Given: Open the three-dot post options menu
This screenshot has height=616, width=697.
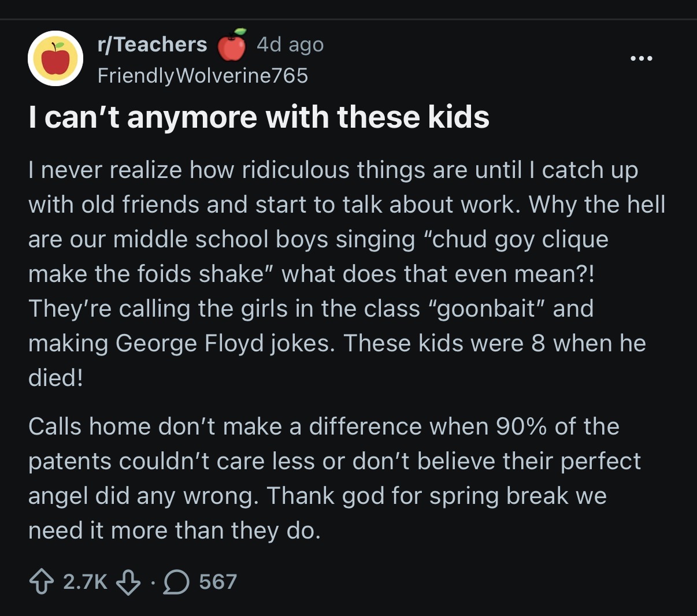Looking at the screenshot, I should (x=642, y=58).
